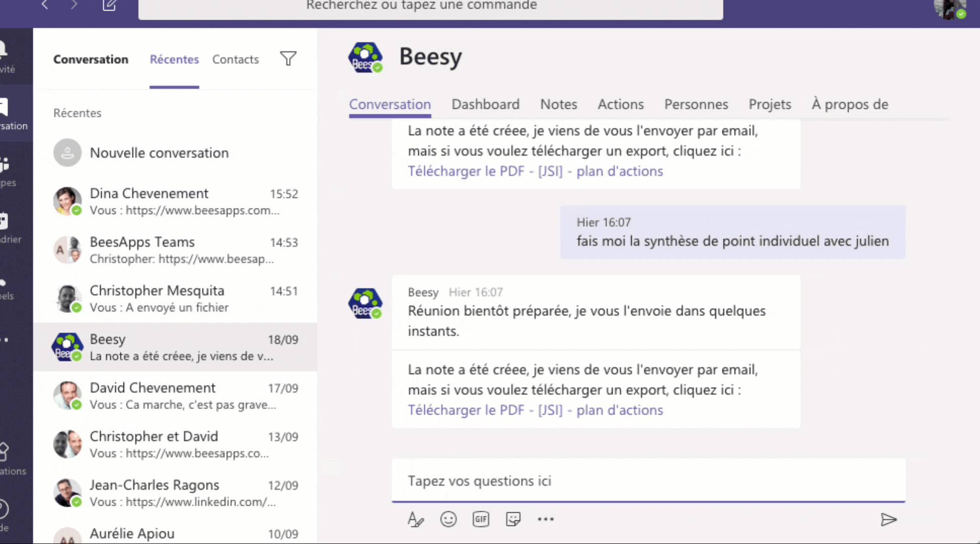The image size is (980, 544).
Task: Send the message with arrow icon
Action: 888,519
